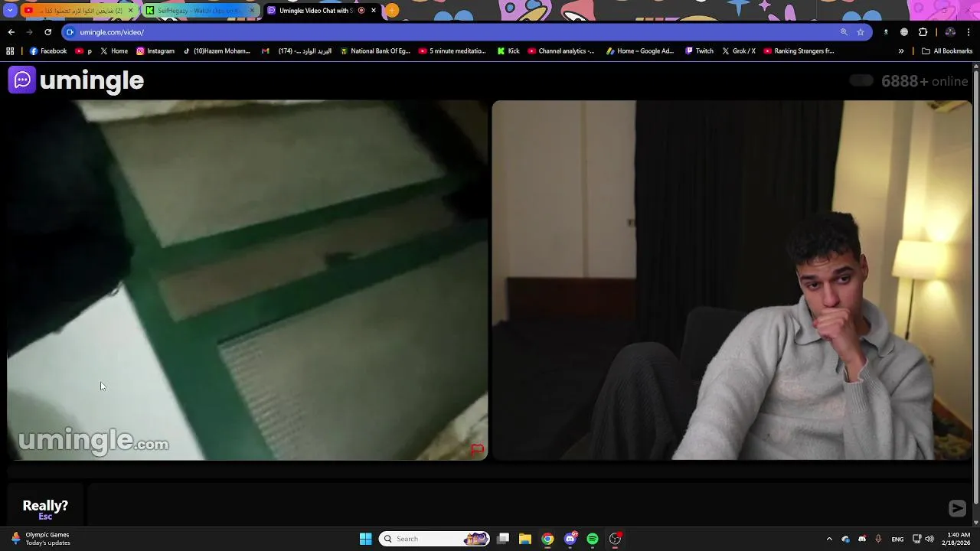Open the Instagram bookmark
The height and width of the screenshot is (551, 980).
(155, 51)
